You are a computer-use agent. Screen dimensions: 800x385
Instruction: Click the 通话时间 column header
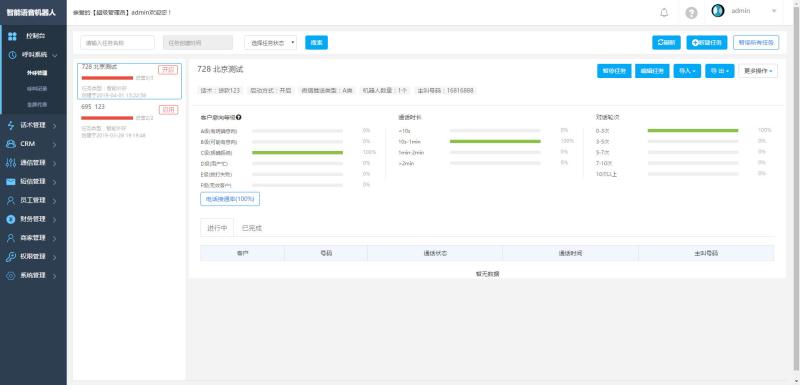(x=570, y=253)
